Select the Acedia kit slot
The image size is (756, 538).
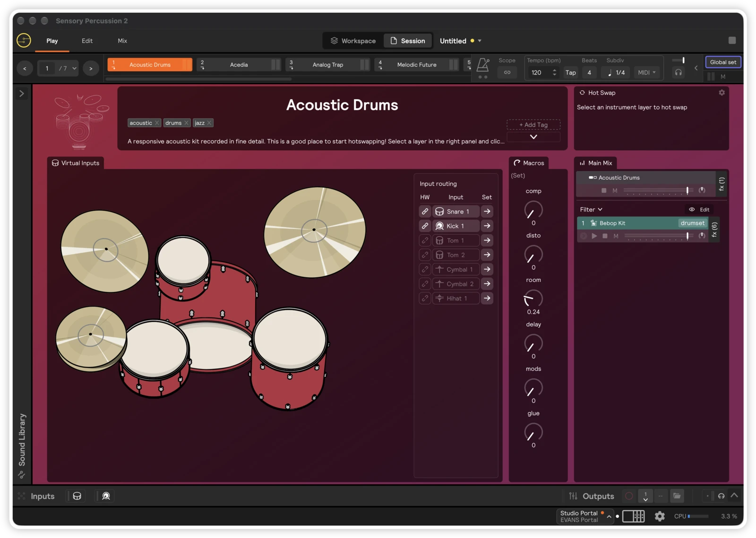coord(239,65)
